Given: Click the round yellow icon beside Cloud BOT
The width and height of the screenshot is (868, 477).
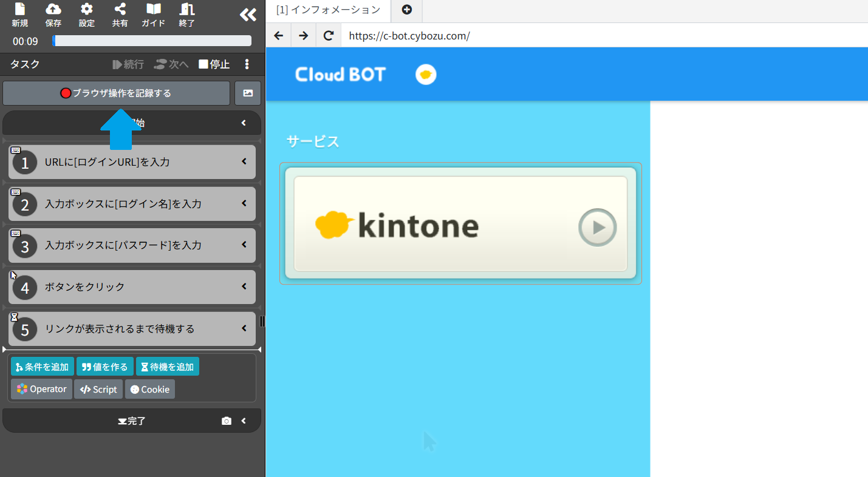Looking at the screenshot, I should [426, 75].
